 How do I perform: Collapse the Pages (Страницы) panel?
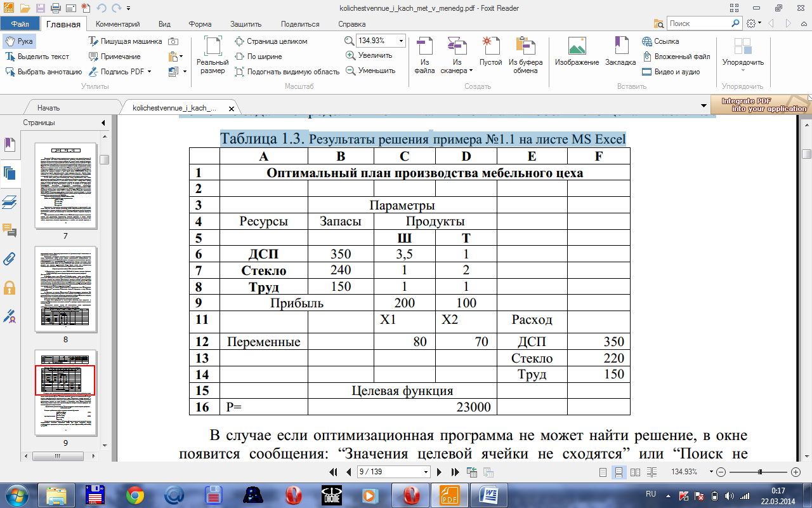103,123
